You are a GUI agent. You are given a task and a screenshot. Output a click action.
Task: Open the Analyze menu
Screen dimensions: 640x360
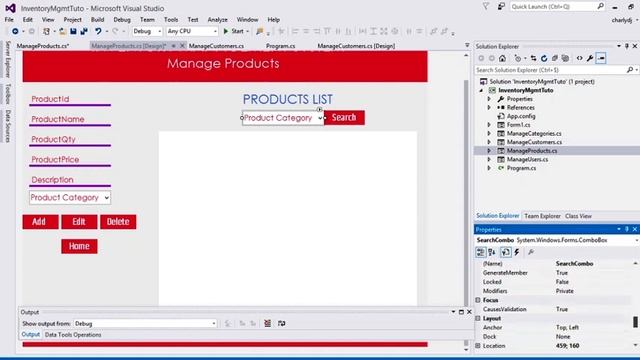click(218, 20)
